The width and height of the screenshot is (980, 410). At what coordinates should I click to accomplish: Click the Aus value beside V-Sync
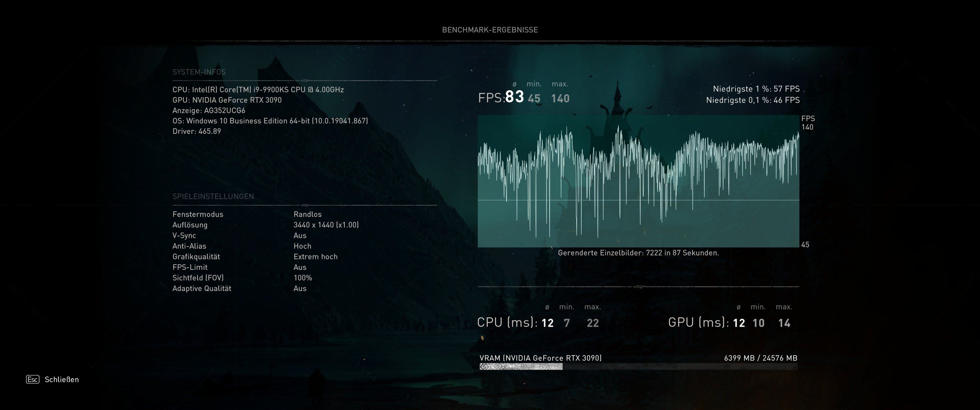pyautogui.click(x=300, y=235)
